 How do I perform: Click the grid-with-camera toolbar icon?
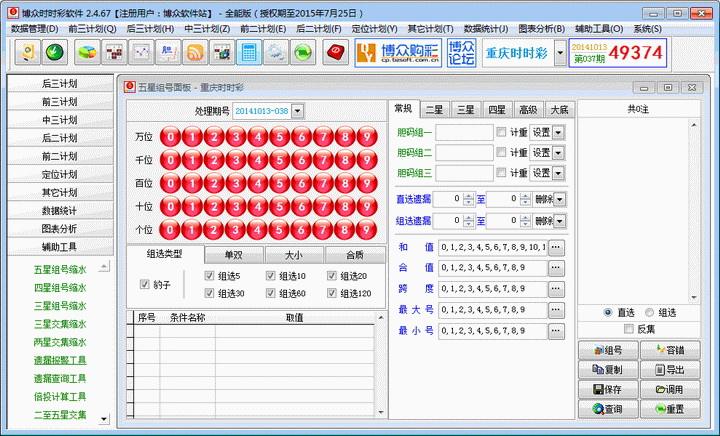(222, 52)
